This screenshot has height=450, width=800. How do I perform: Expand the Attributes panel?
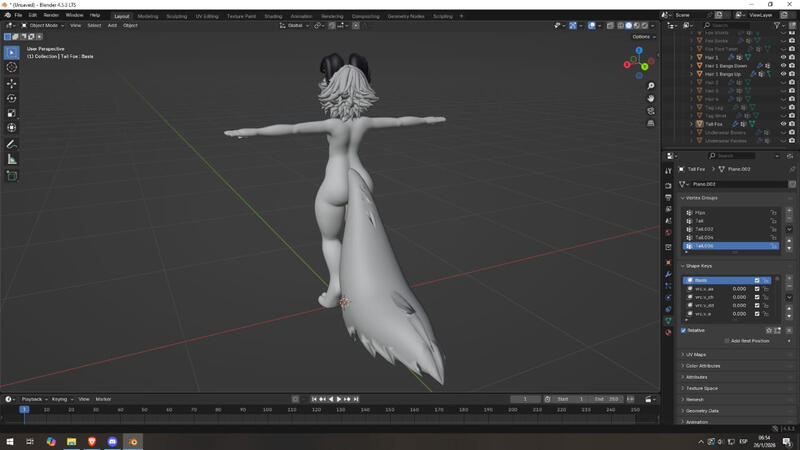click(696, 377)
